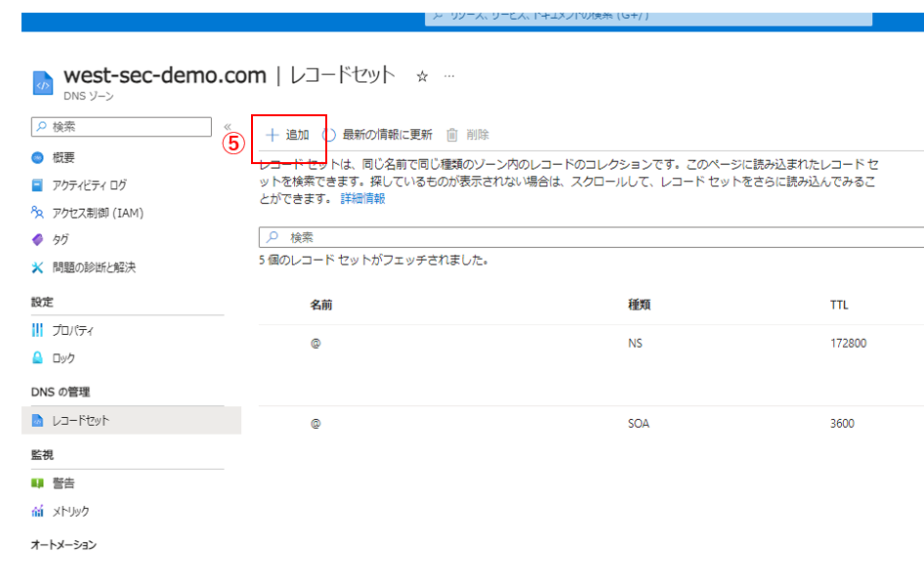
Task: Open 概要 in the sidebar
Action: tap(63, 157)
